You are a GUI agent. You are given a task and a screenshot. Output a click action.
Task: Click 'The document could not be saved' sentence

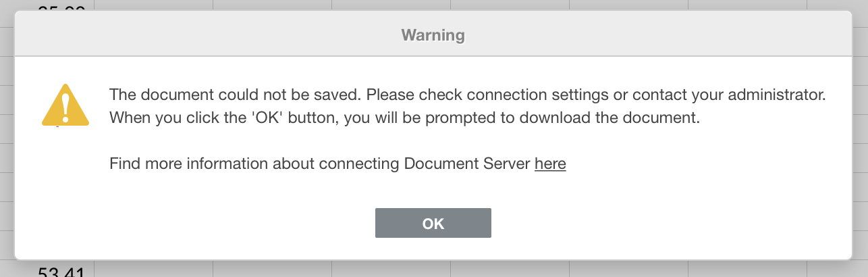(x=235, y=93)
